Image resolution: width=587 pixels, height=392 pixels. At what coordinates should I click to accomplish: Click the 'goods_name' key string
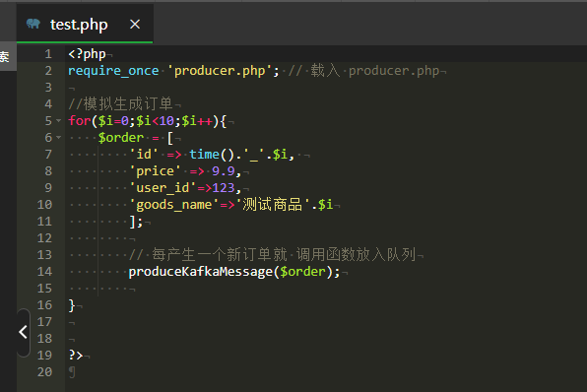point(173,205)
